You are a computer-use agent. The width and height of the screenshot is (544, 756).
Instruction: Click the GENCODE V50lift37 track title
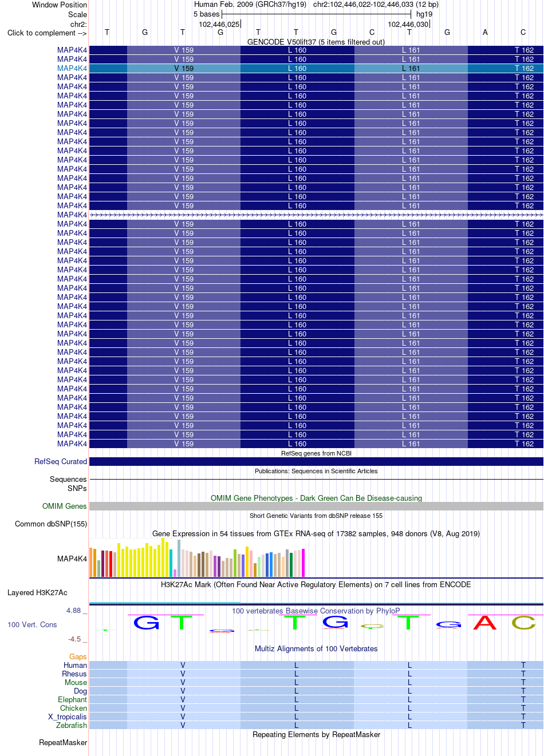coord(316,42)
